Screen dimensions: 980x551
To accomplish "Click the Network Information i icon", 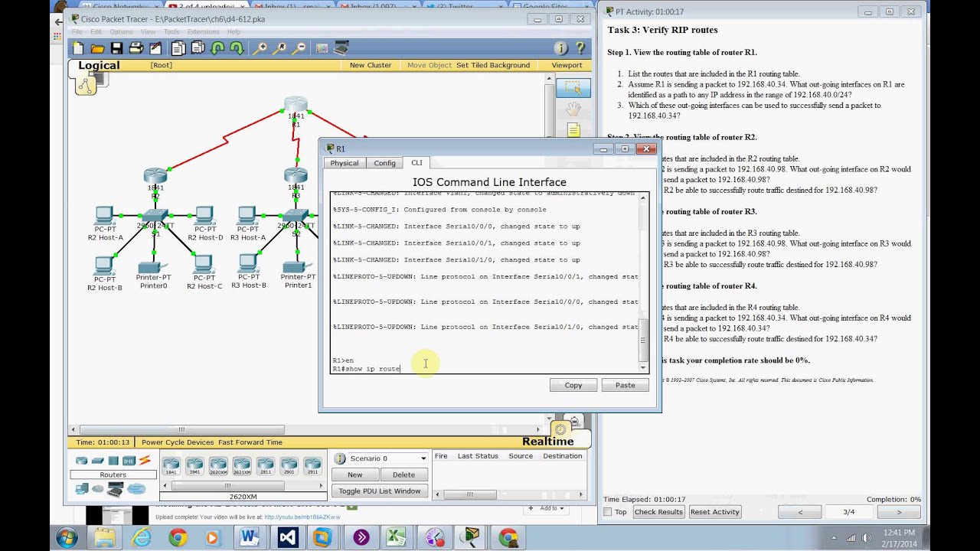I will [560, 48].
